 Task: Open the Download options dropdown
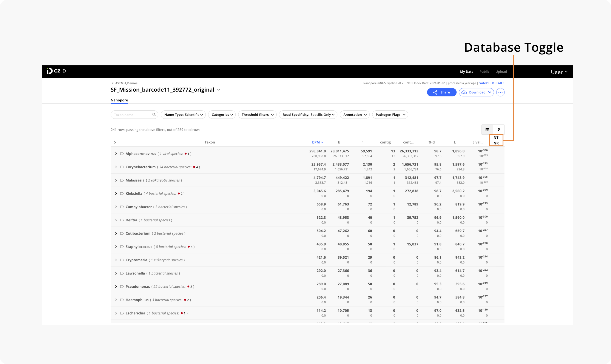[476, 92]
